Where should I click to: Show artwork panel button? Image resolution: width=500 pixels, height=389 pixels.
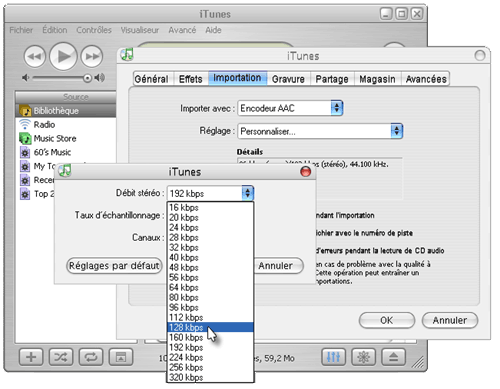click(x=121, y=357)
